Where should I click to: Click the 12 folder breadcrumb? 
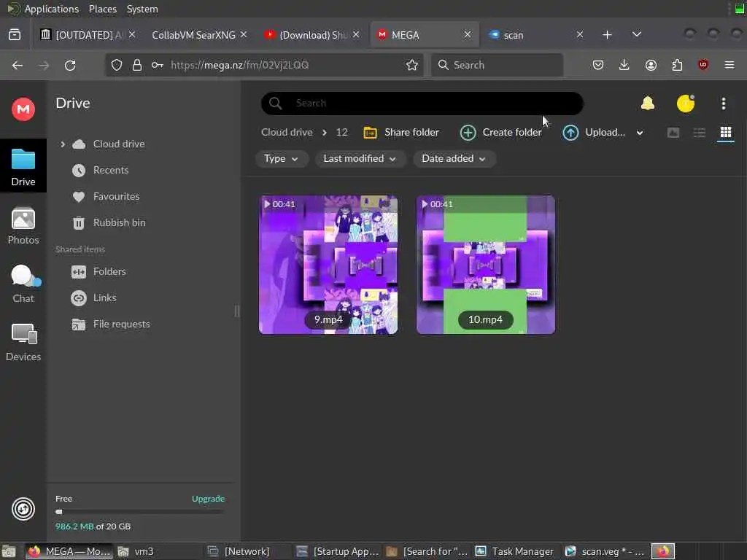(341, 133)
